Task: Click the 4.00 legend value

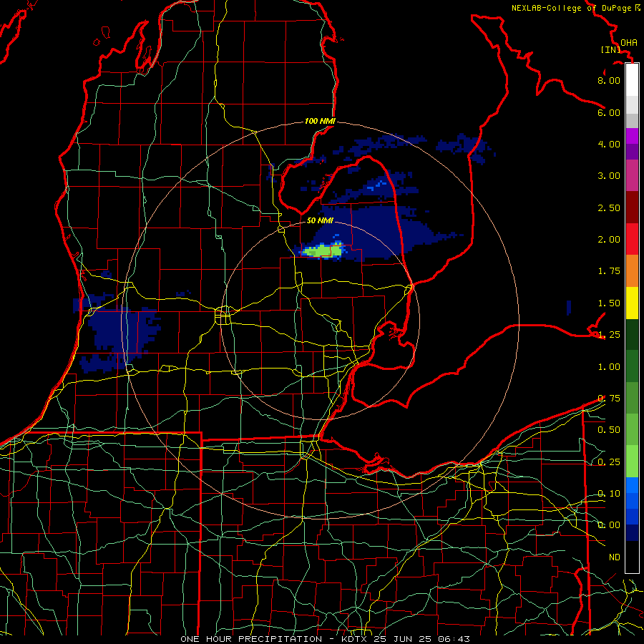Action: pos(609,144)
